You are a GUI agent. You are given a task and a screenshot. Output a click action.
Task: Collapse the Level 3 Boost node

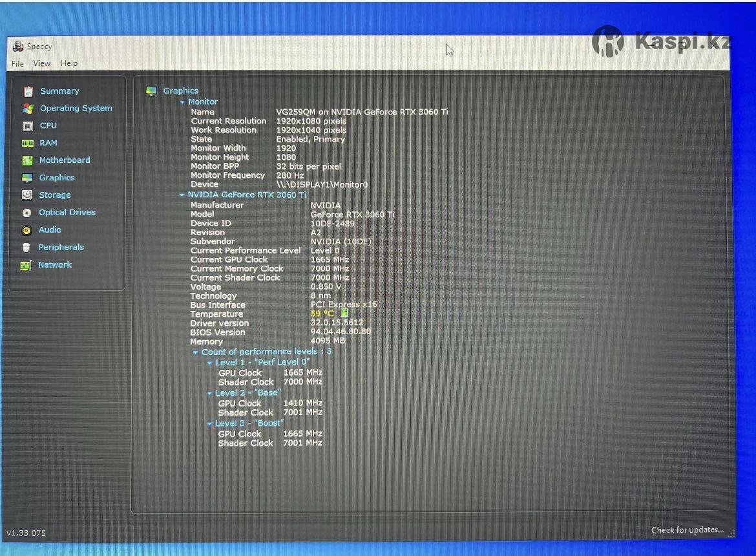[209, 424]
